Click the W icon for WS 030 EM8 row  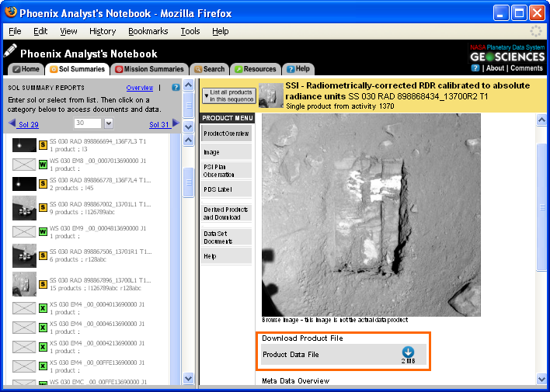coord(43,165)
